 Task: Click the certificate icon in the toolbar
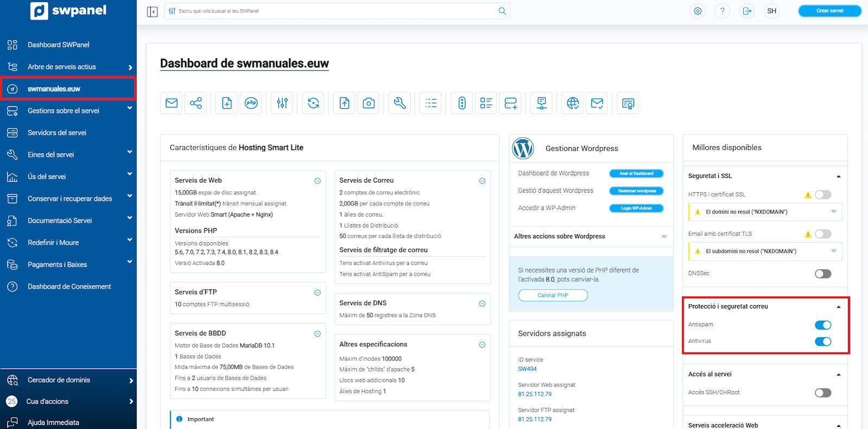click(x=628, y=103)
